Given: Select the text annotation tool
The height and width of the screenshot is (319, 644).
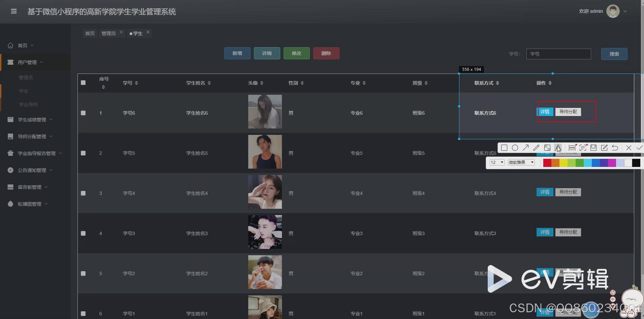Looking at the screenshot, I should click(558, 148).
